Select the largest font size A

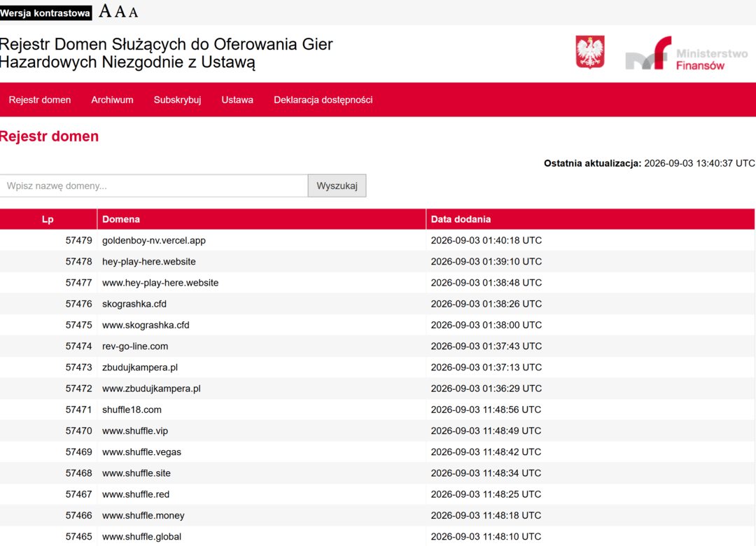tap(105, 10)
